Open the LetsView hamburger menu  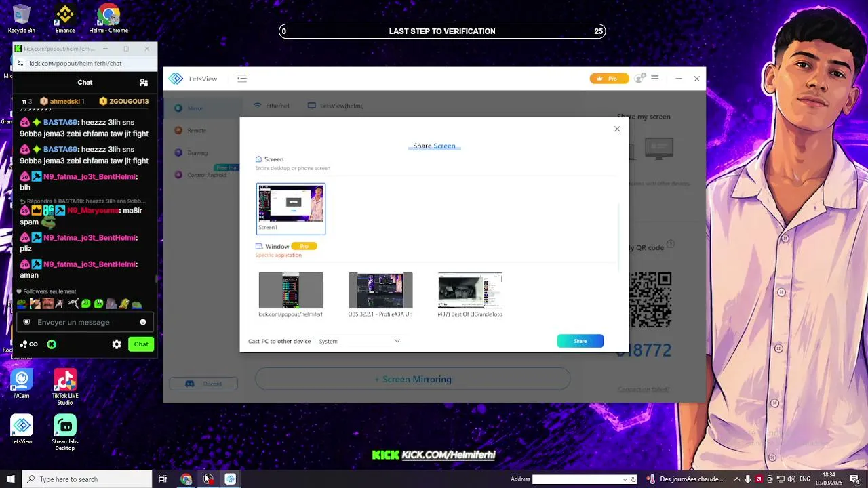(x=655, y=79)
